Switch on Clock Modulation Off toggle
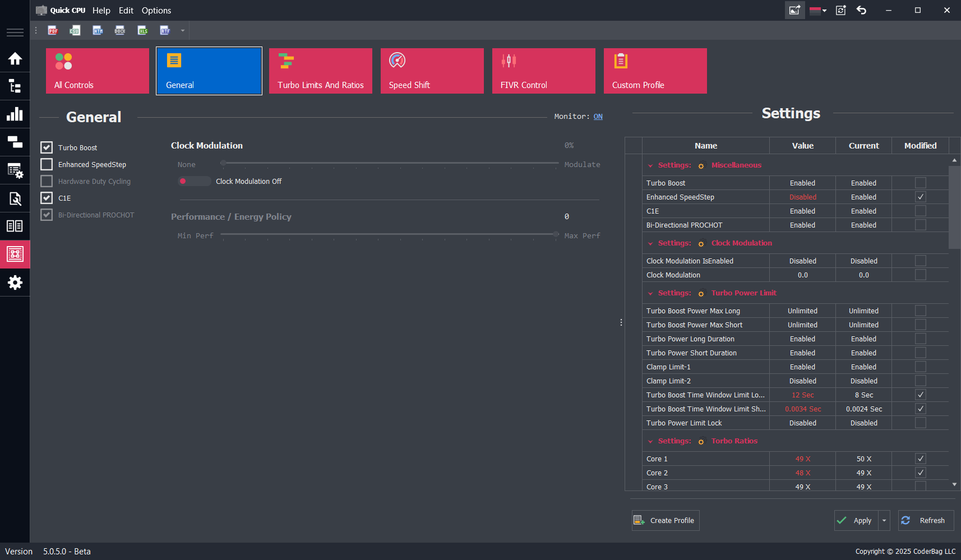Image resolution: width=961 pixels, height=560 pixels. 194,181
